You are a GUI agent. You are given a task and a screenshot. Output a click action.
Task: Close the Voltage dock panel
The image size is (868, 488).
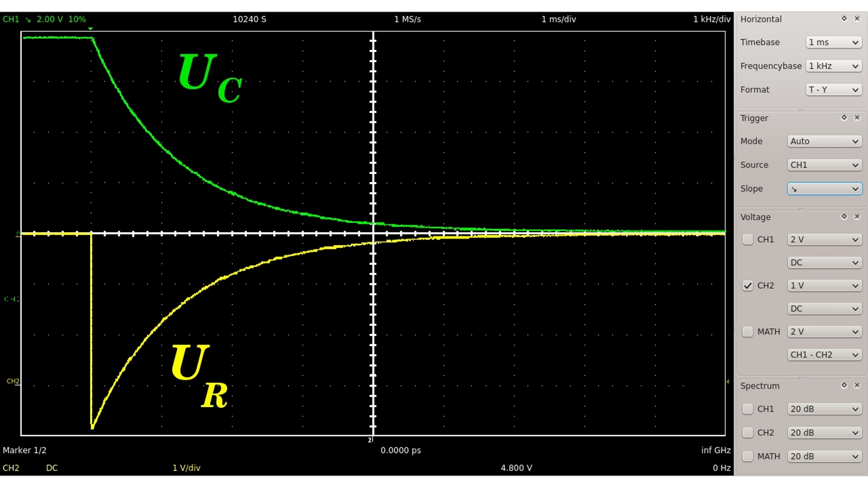tap(857, 216)
